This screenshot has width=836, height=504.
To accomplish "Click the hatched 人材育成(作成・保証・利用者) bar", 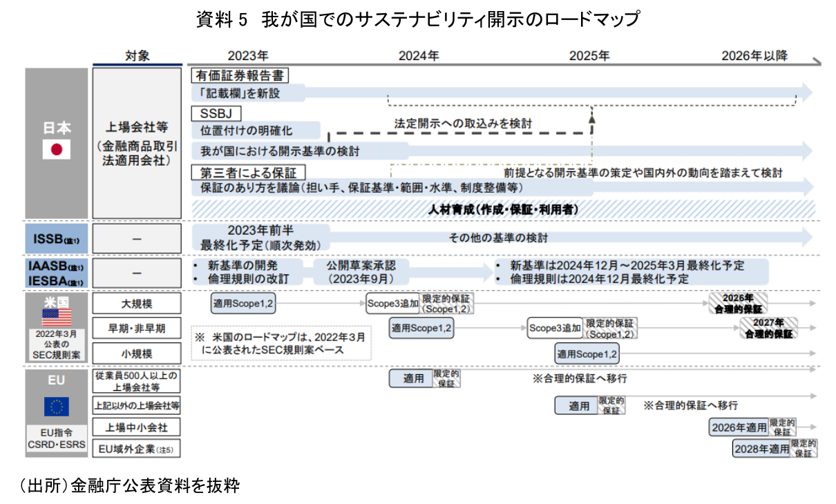I will tap(503, 209).
